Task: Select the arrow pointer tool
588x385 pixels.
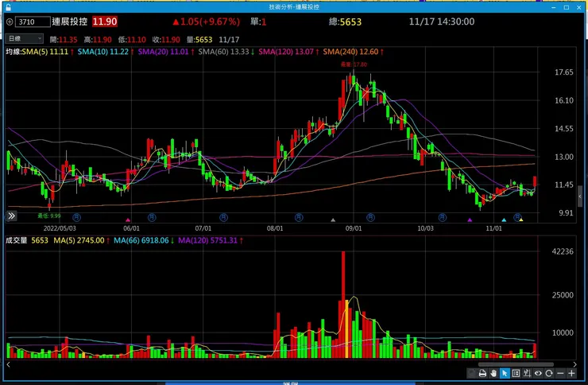Action: 505,373
